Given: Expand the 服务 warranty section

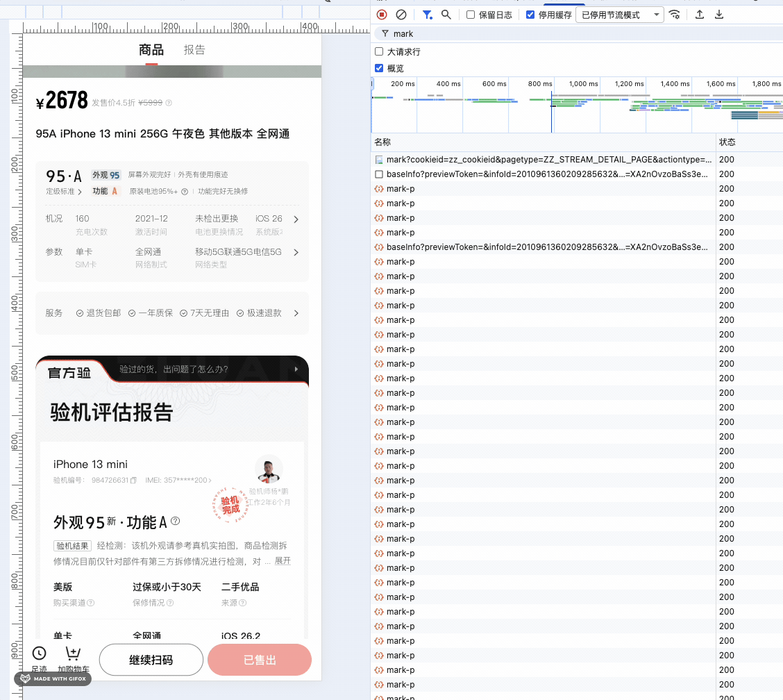Looking at the screenshot, I should [296, 312].
